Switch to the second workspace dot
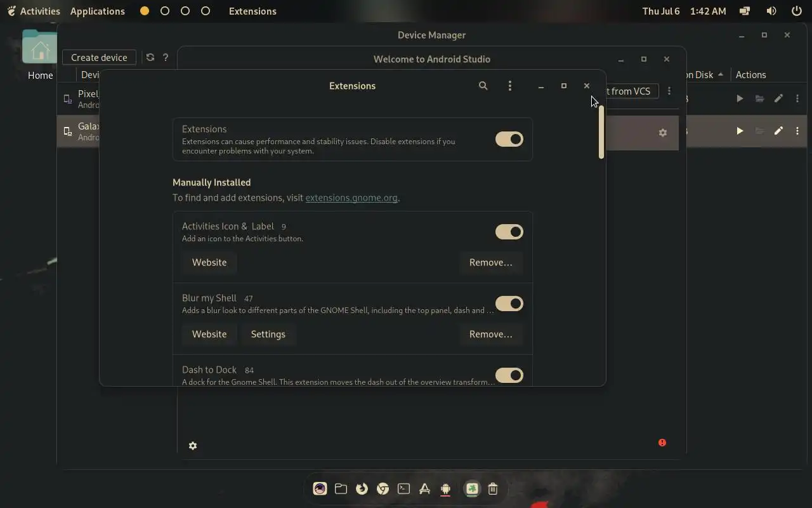Image resolution: width=812 pixels, height=508 pixels. [165, 11]
